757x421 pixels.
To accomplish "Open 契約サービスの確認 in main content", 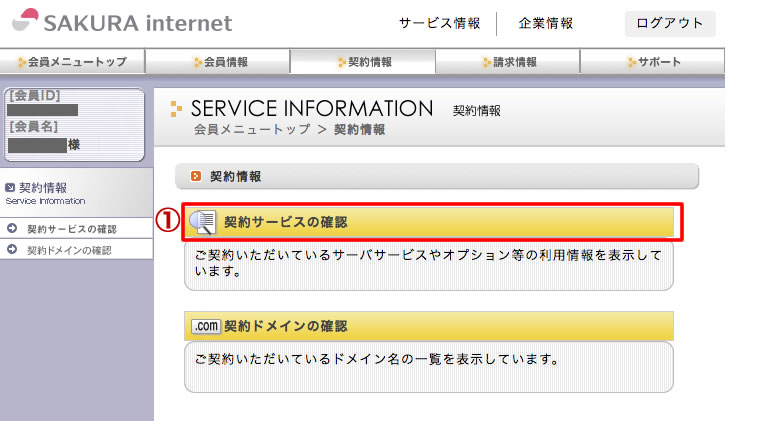I will pyautogui.click(x=285, y=222).
